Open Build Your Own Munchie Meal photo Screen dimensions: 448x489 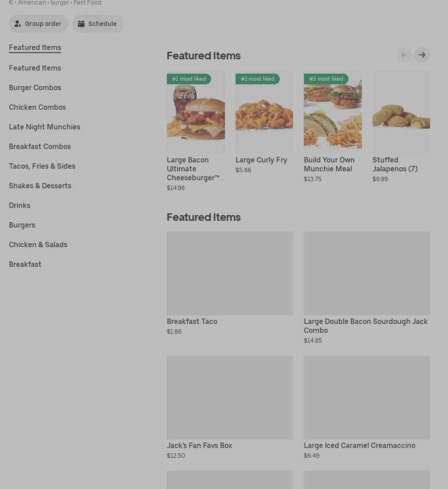[332, 112]
